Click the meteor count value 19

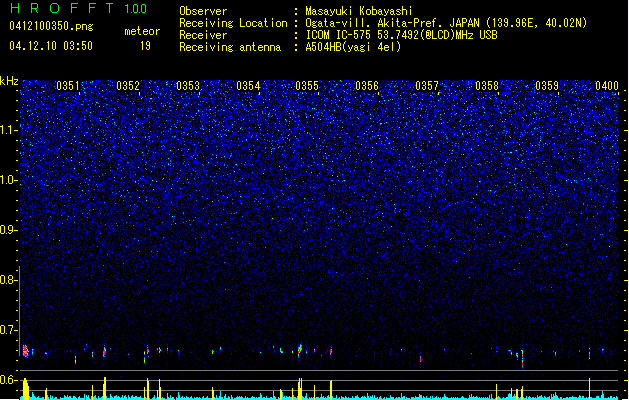click(145, 46)
